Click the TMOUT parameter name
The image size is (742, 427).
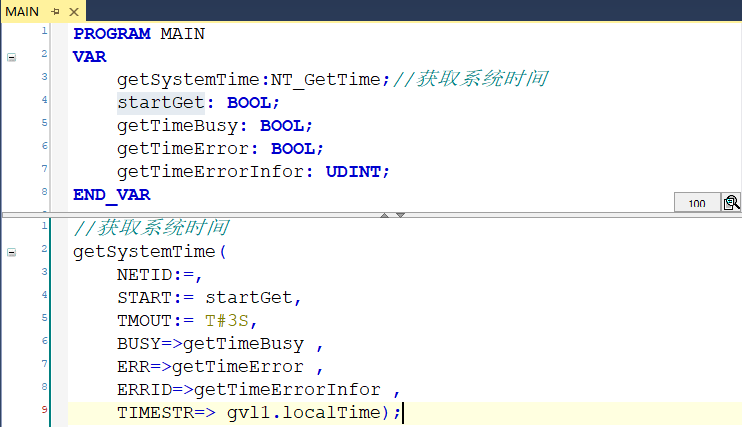click(144, 321)
